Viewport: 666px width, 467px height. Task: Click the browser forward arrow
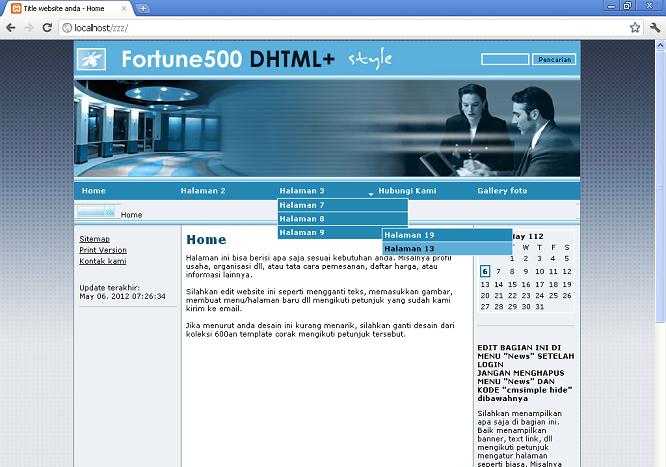click(x=29, y=28)
